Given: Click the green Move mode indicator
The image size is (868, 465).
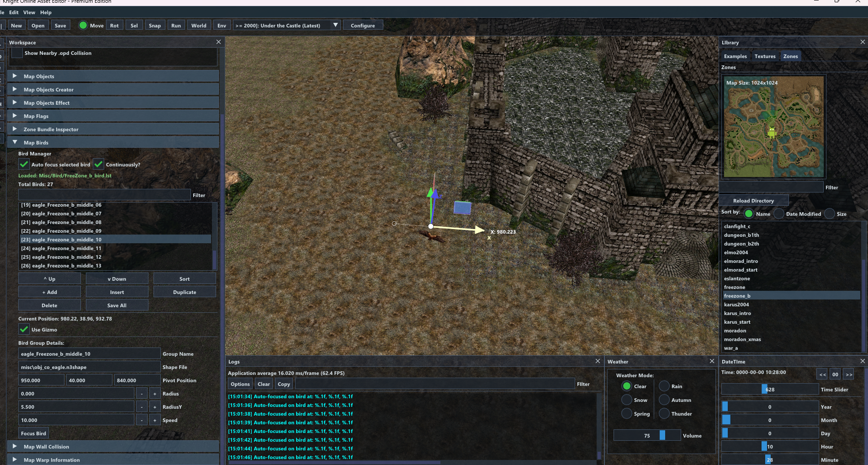Looking at the screenshot, I should pyautogui.click(x=83, y=26).
